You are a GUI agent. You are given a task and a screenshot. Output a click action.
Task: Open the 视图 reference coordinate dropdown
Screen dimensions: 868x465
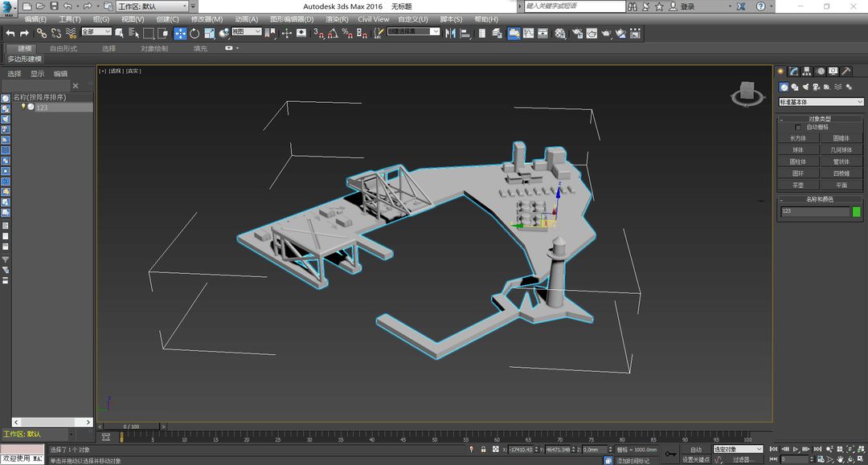(247, 31)
